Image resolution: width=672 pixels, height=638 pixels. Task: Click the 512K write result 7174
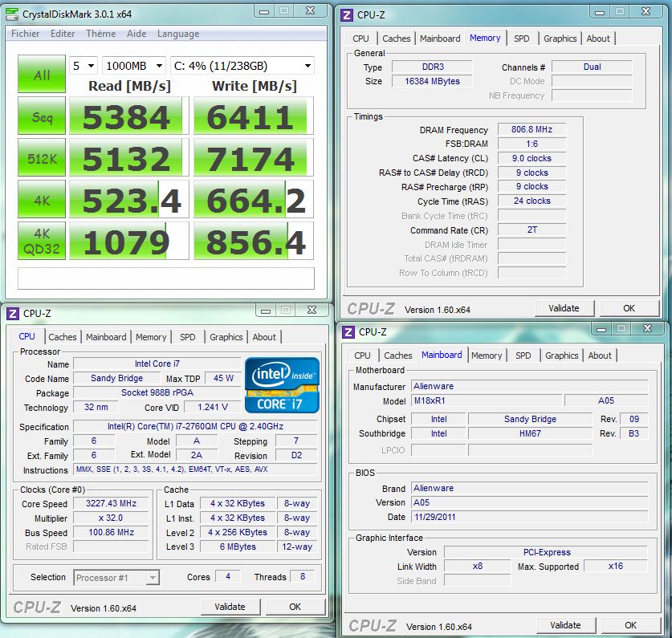253,157
